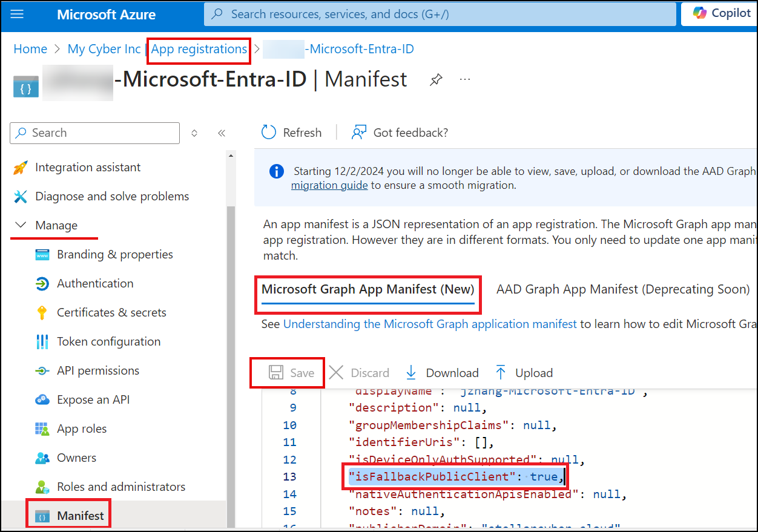This screenshot has height=532, width=758.
Task: Open the Azure portal hamburger menu
Action: click(18, 14)
